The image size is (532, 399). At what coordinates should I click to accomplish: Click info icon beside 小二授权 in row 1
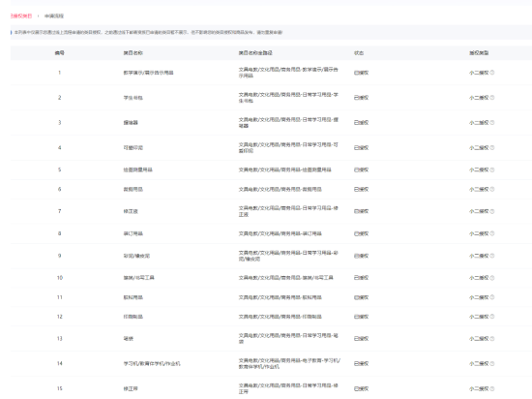point(492,73)
